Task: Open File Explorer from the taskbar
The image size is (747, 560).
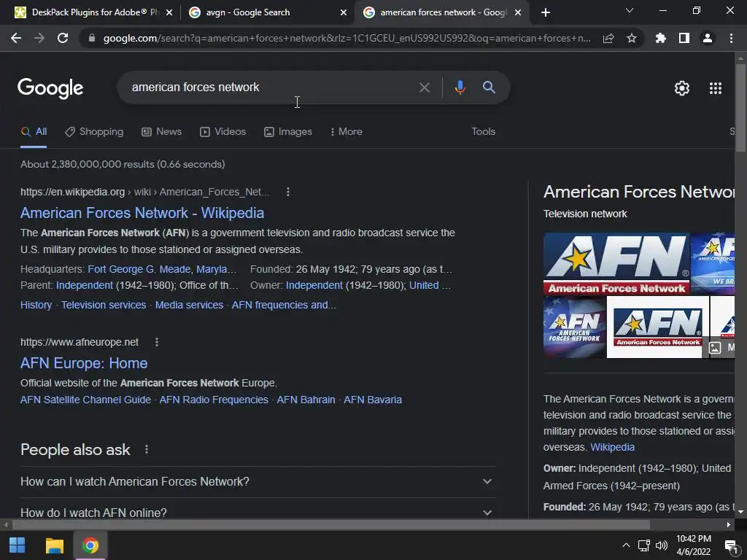Action: pos(54,545)
